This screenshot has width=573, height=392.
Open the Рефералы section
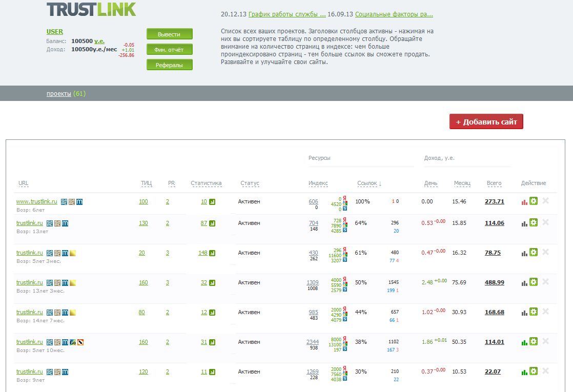[x=170, y=65]
